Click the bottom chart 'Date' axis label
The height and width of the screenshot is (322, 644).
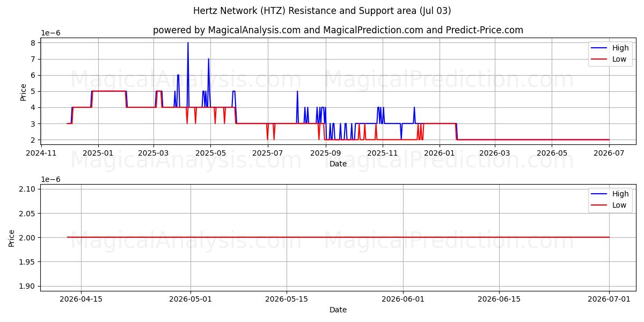(x=338, y=310)
